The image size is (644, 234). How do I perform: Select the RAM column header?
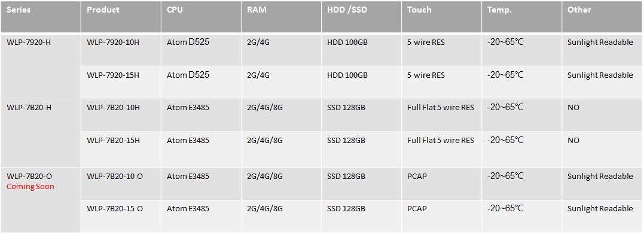click(x=281, y=17)
